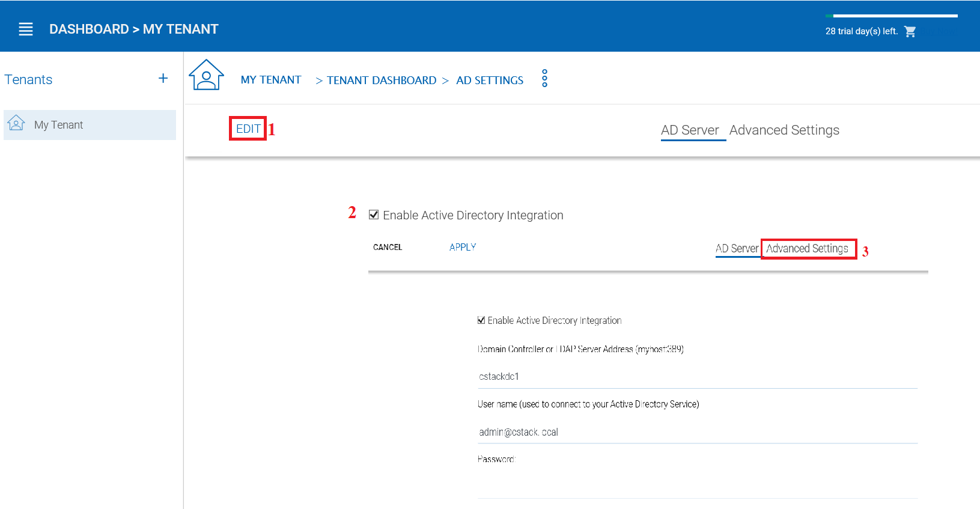Open inner Advanced Settings tab
This screenshot has height=509, width=980.
click(807, 249)
